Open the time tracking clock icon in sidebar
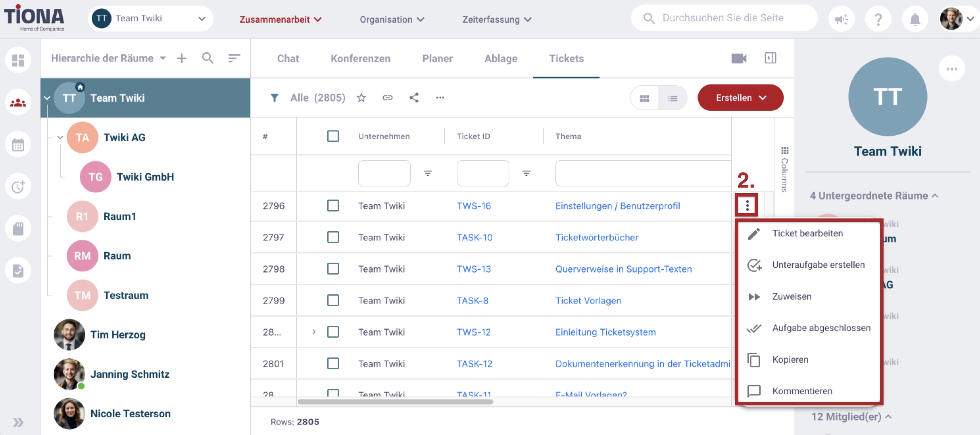 pyautogui.click(x=18, y=187)
